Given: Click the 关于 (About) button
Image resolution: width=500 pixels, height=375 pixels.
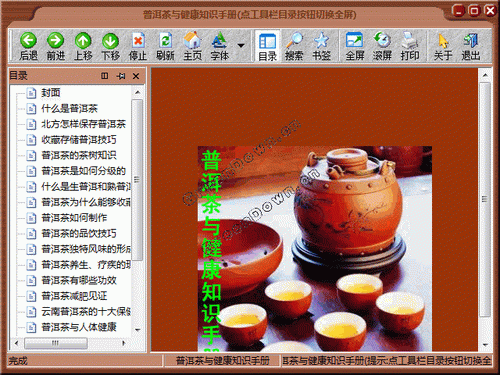Looking at the screenshot, I should coord(443,47).
